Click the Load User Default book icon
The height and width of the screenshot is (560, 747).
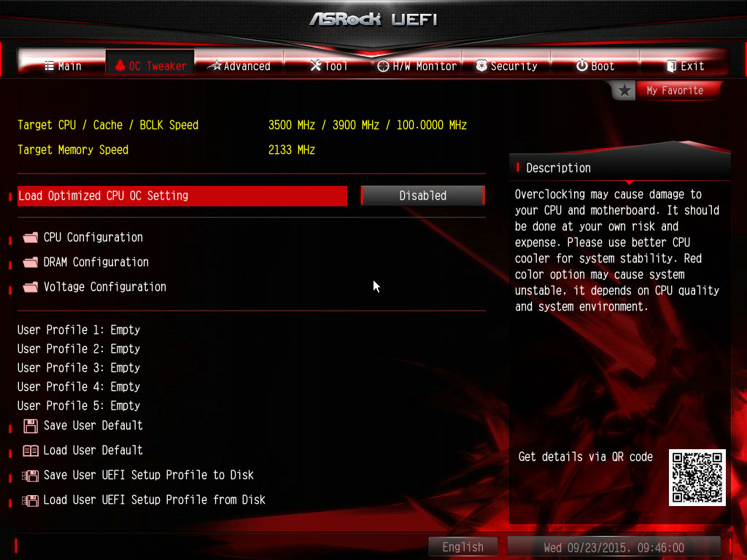pyautogui.click(x=31, y=451)
